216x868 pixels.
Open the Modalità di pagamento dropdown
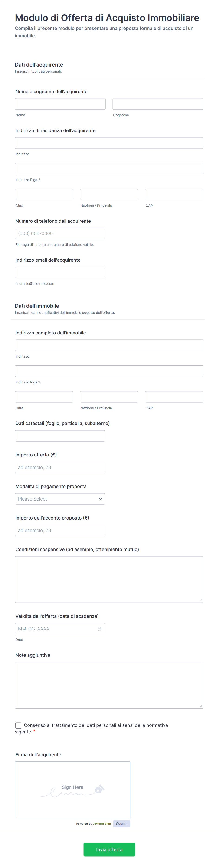point(60,499)
